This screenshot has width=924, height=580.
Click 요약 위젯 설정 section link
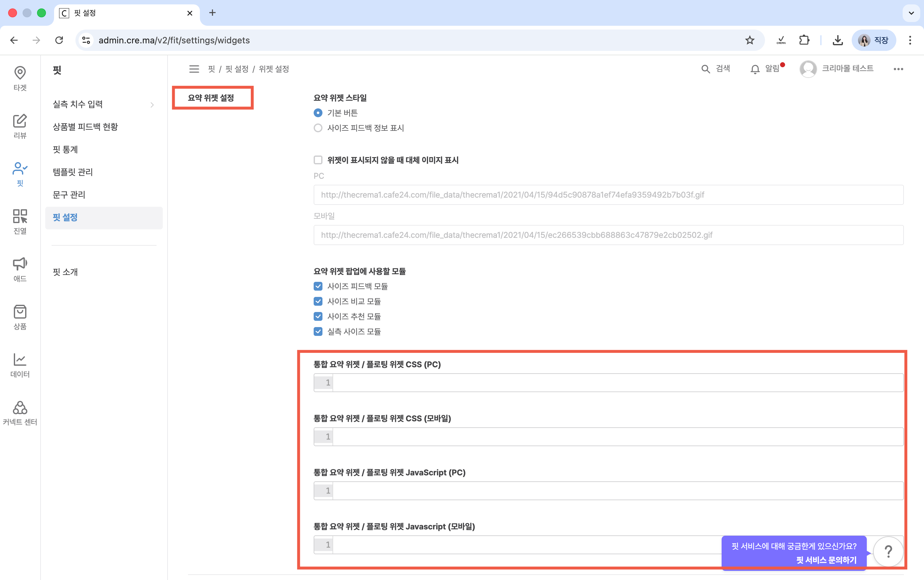pos(211,98)
